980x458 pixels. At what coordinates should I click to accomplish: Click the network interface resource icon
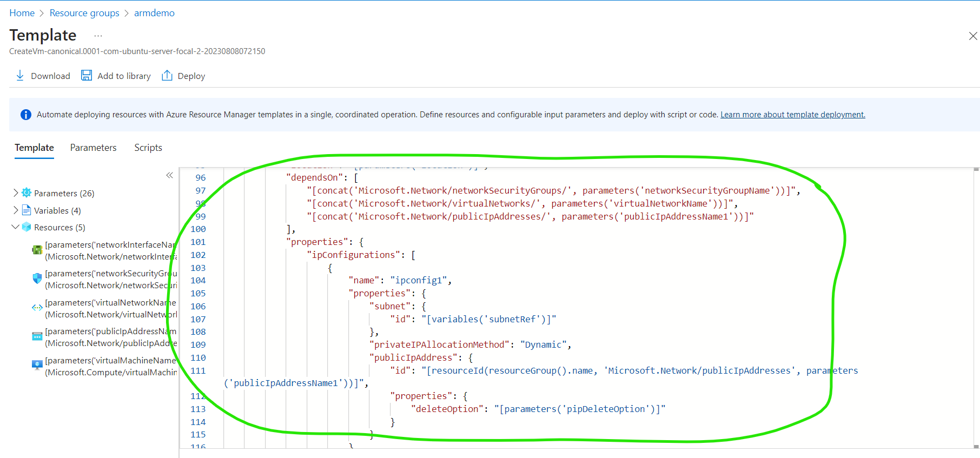37,250
